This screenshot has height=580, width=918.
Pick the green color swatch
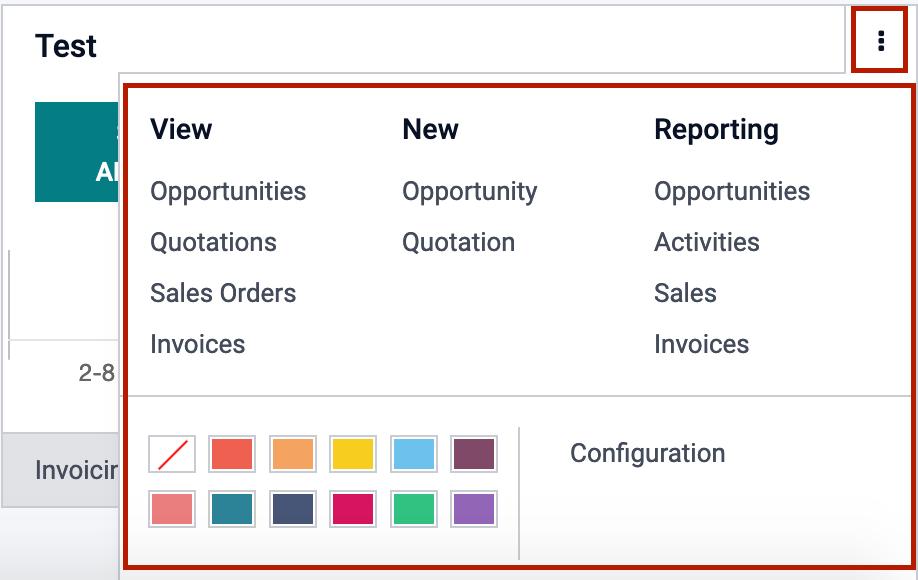413,508
